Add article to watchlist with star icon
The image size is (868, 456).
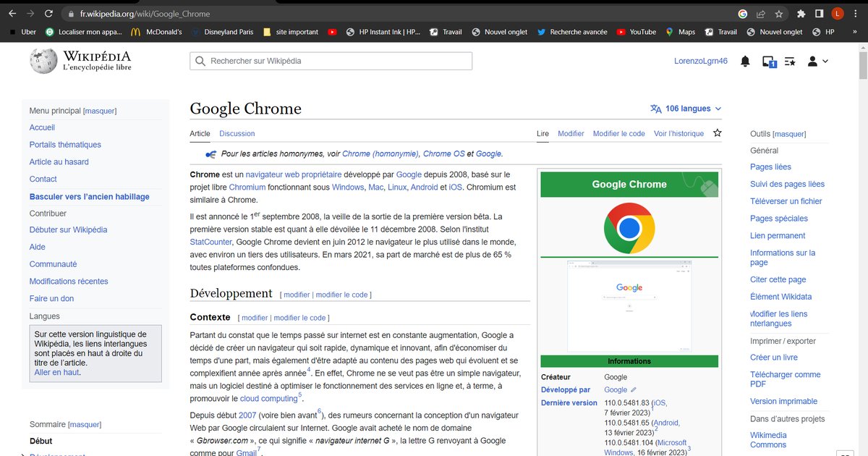[x=718, y=133]
